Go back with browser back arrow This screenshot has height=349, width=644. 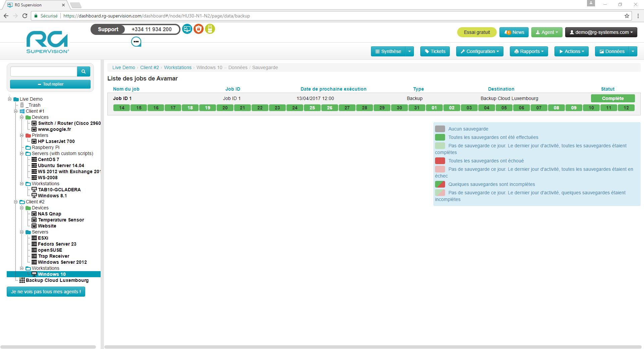tap(6, 16)
